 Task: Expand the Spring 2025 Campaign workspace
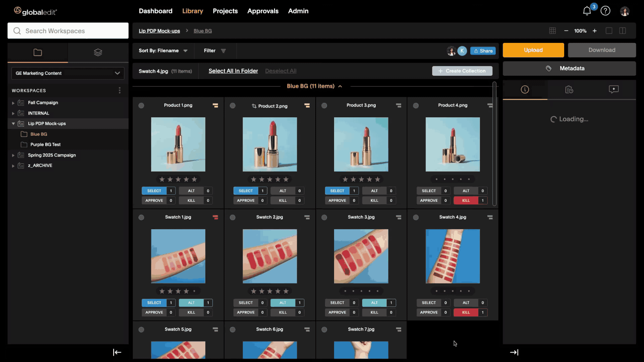coord(13,156)
